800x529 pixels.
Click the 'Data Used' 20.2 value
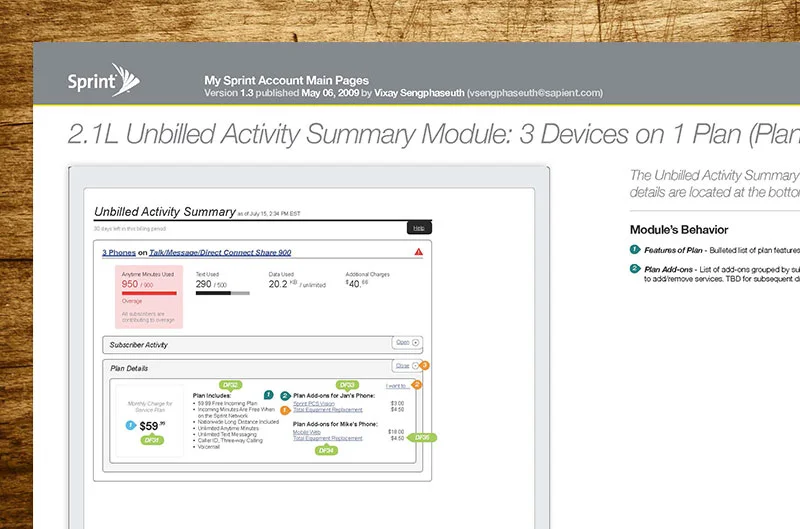click(278, 284)
